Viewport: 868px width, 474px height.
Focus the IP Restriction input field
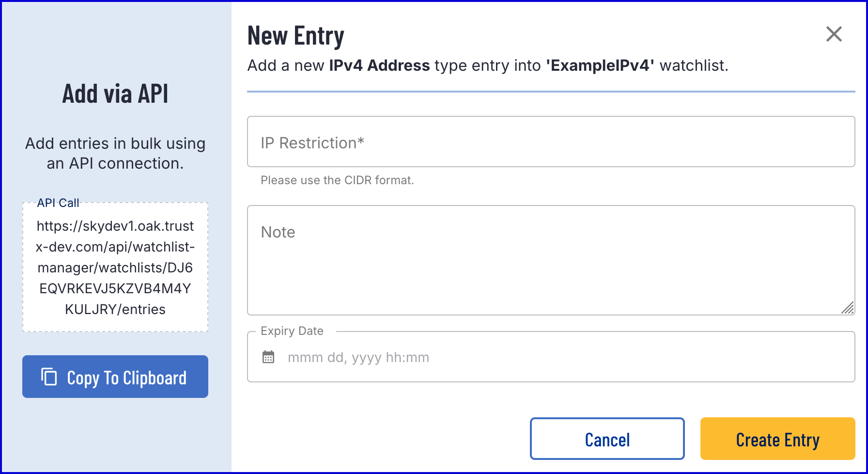point(551,142)
